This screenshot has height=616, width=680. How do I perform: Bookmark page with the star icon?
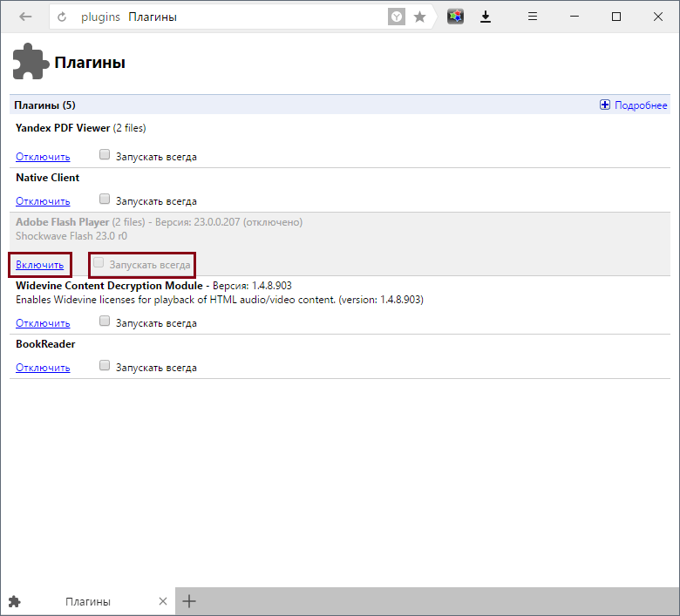[x=419, y=17]
